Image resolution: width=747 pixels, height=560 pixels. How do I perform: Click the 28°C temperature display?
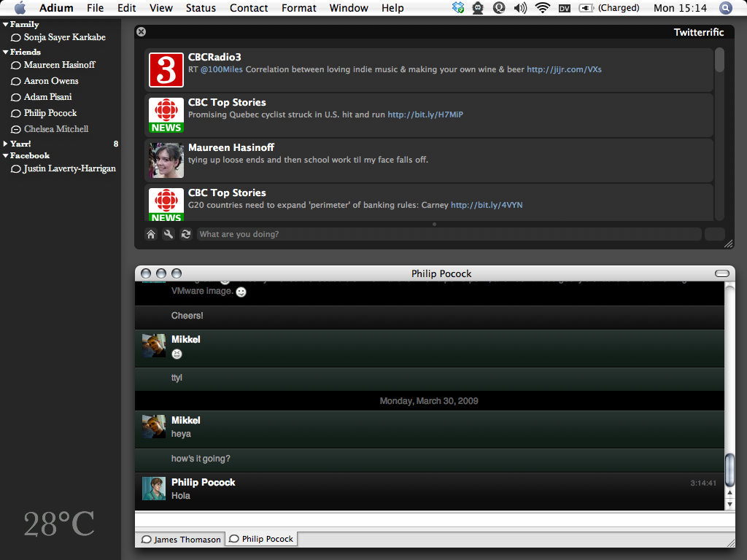tap(59, 524)
